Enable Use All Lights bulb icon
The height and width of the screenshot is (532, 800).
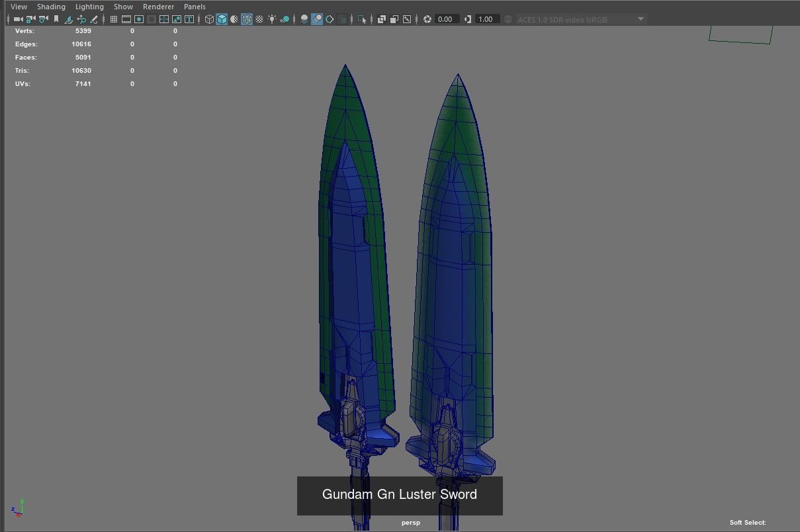272,19
